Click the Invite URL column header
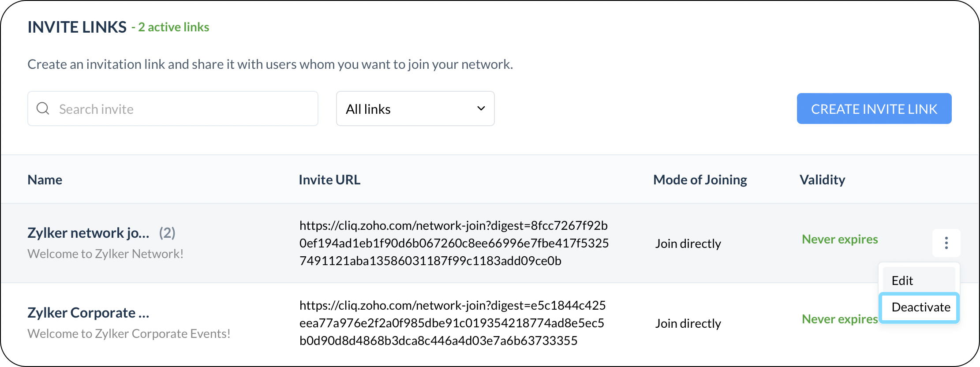The height and width of the screenshot is (367, 980). coord(329,180)
